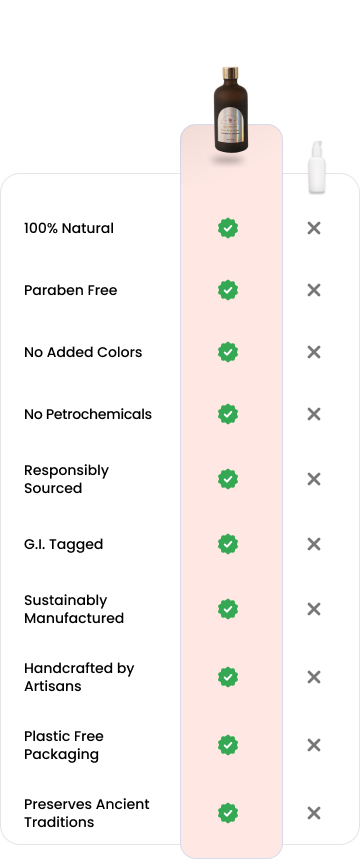Click gray X for Preserves Ancient Traditions
Image resolution: width=360 pixels, height=859 pixels.
(314, 813)
